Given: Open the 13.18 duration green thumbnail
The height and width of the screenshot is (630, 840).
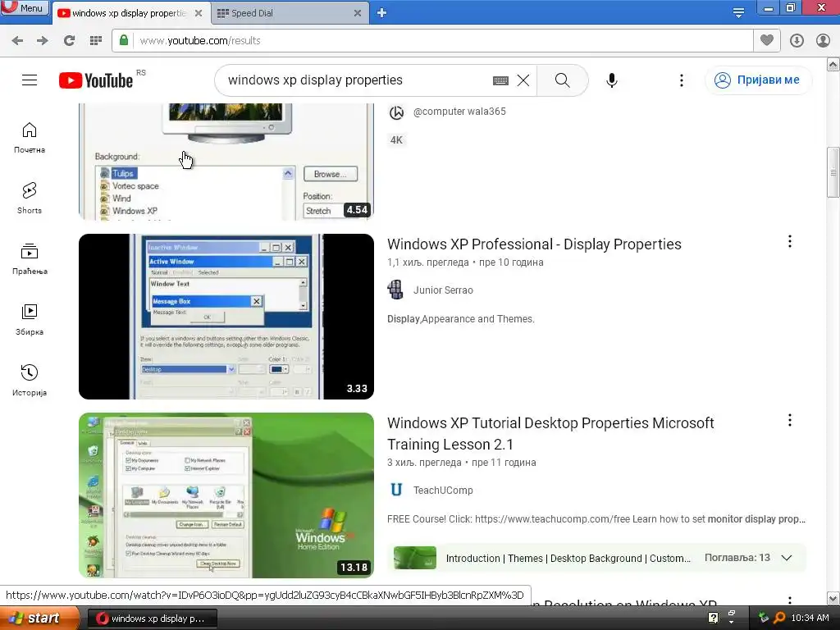Looking at the screenshot, I should pos(226,495).
